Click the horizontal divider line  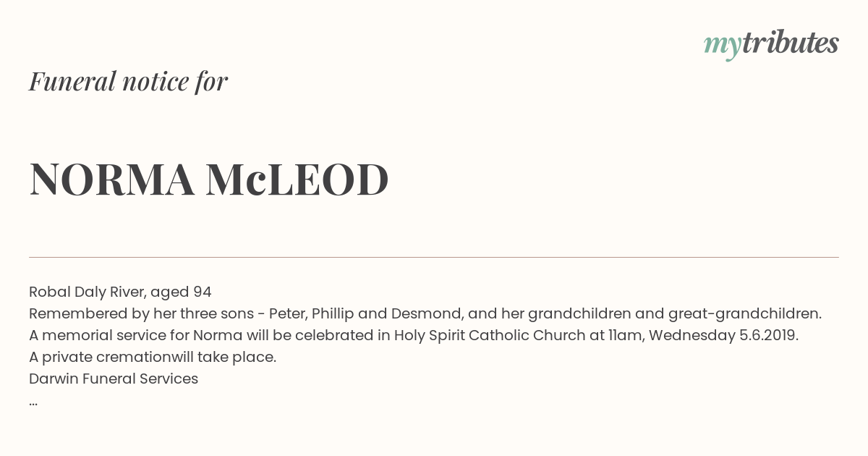click(434, 257)
